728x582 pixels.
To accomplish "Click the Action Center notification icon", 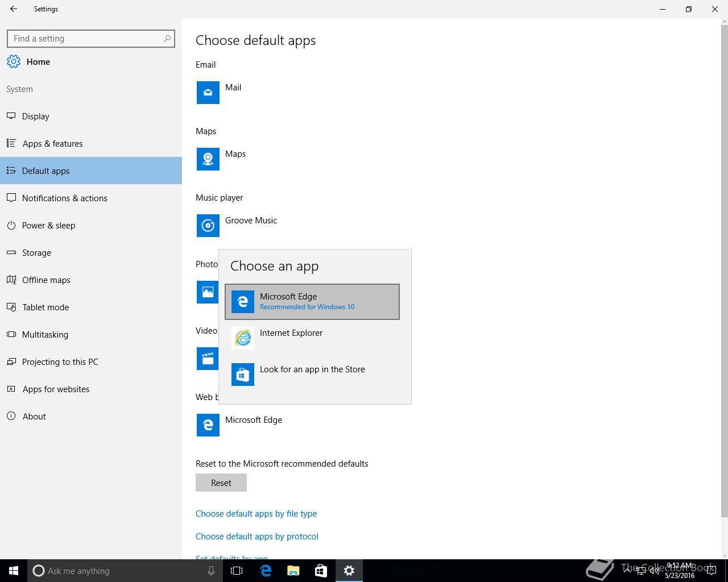I will (x=711, y=571).
